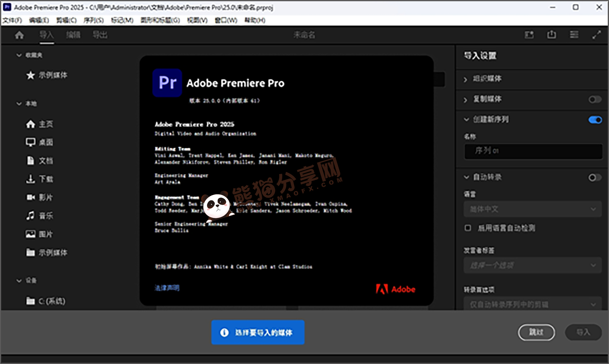The width and height of the screenshot is (609, 364).
Task: Open the 编辑(E) menu
Action: 39,20
